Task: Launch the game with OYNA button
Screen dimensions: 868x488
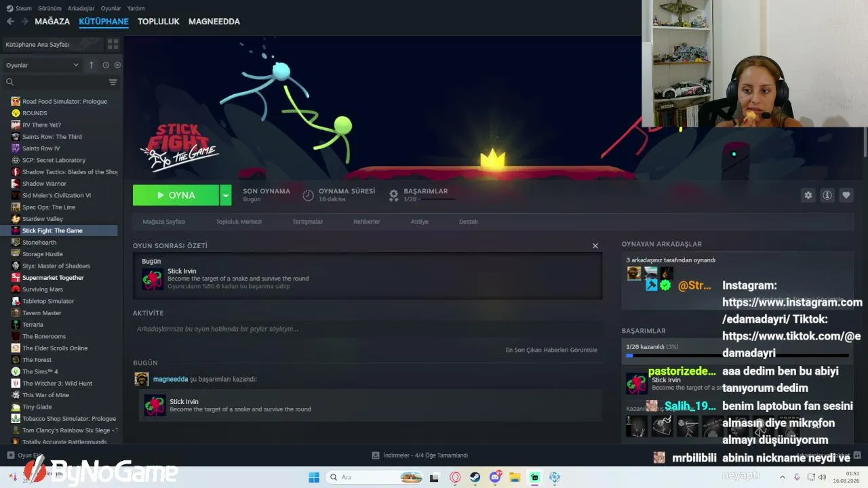Action: (176, 195)
